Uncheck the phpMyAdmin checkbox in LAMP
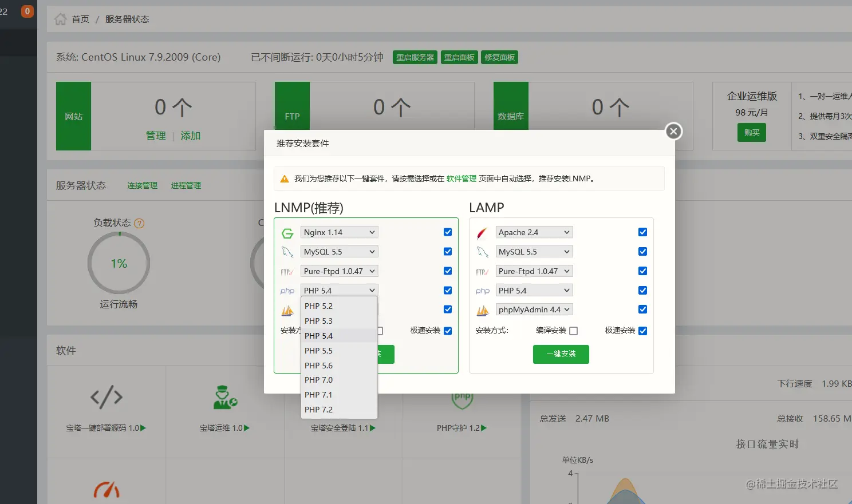 tap(642, 309)
